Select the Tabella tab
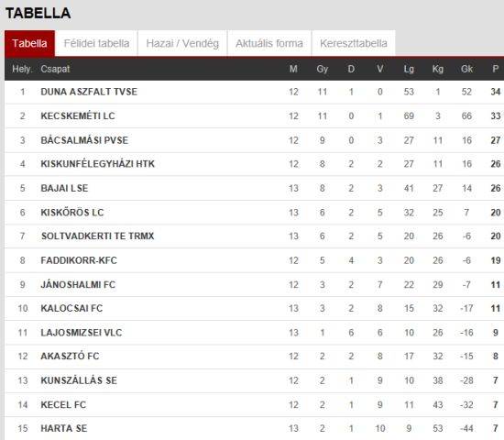The height and width of the screenshot is (440, 504). tap(29, 43)
